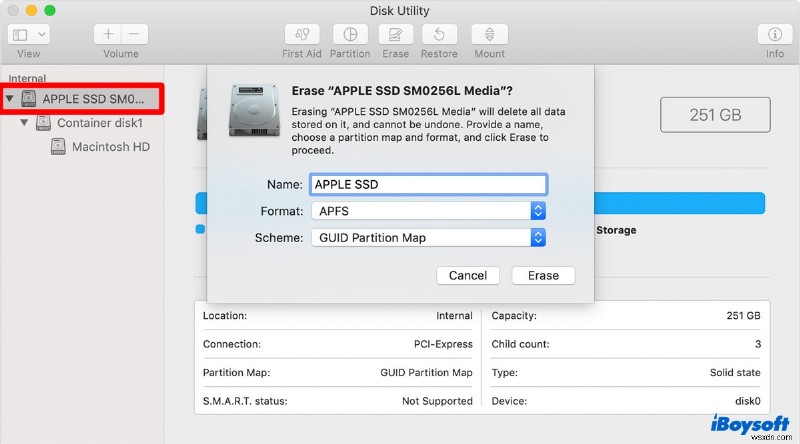Collapse the APPLE SSD SM0... disclosure triangle
This screenshot has width=800, height=444.
(x=9, y=98)
